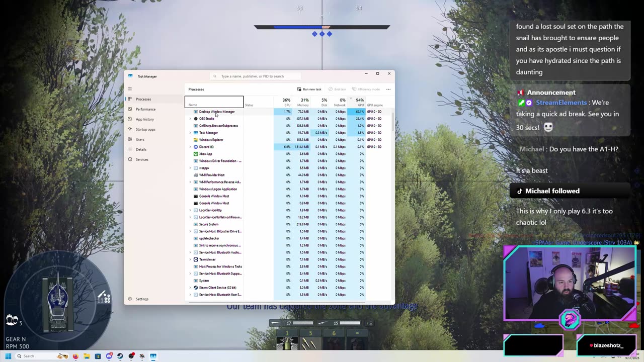Click StreamElements name in stream chat
Screen dimensions: 644x362
point(561,103)
